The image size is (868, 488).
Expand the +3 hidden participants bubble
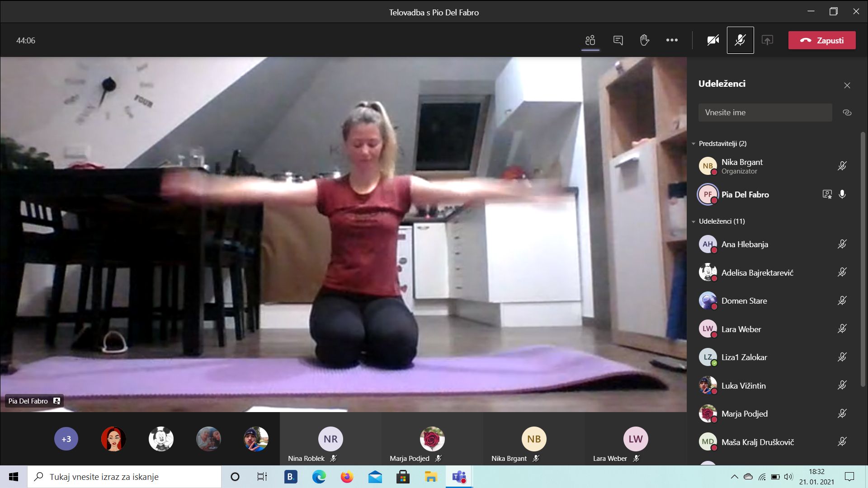click(x=66, y=439)
